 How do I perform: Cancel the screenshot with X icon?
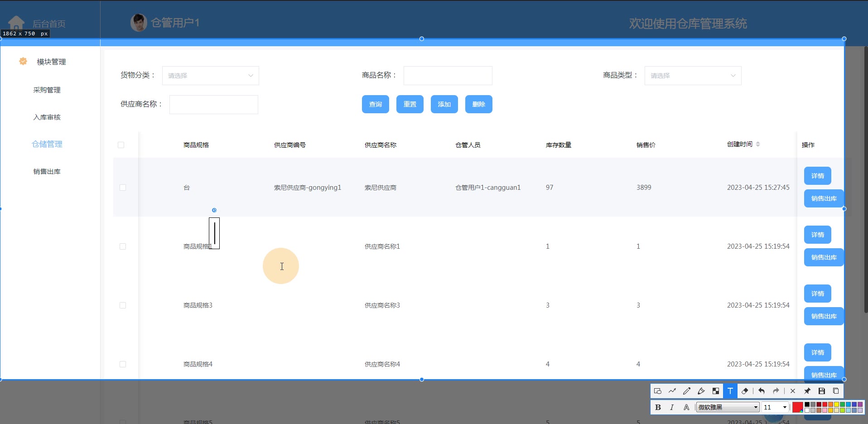click(x=793, y=391)
